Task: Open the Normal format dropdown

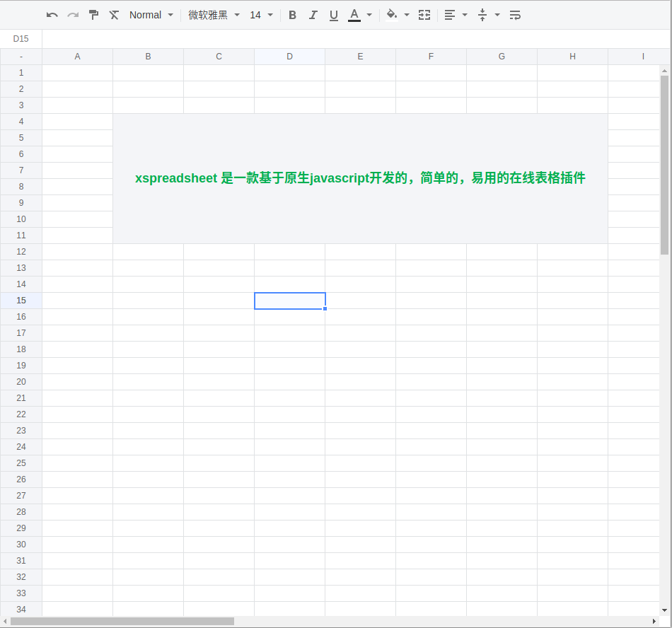Action: [x=151, y=16]
